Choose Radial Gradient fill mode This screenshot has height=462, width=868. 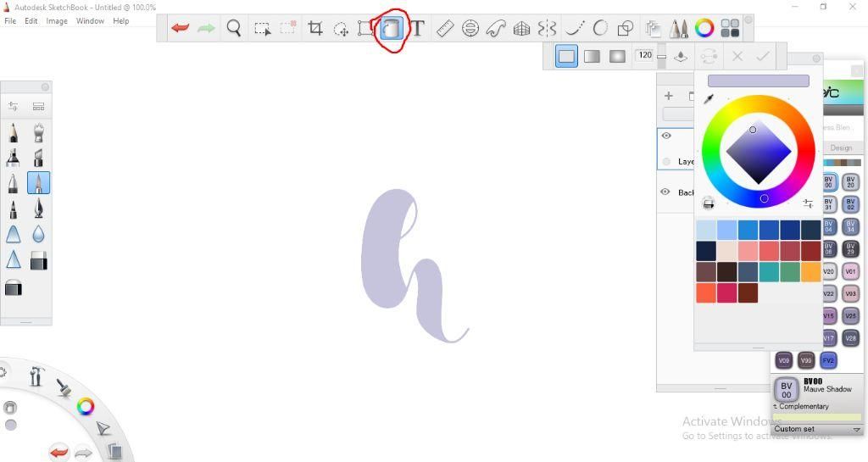click(x=617, y=57)
